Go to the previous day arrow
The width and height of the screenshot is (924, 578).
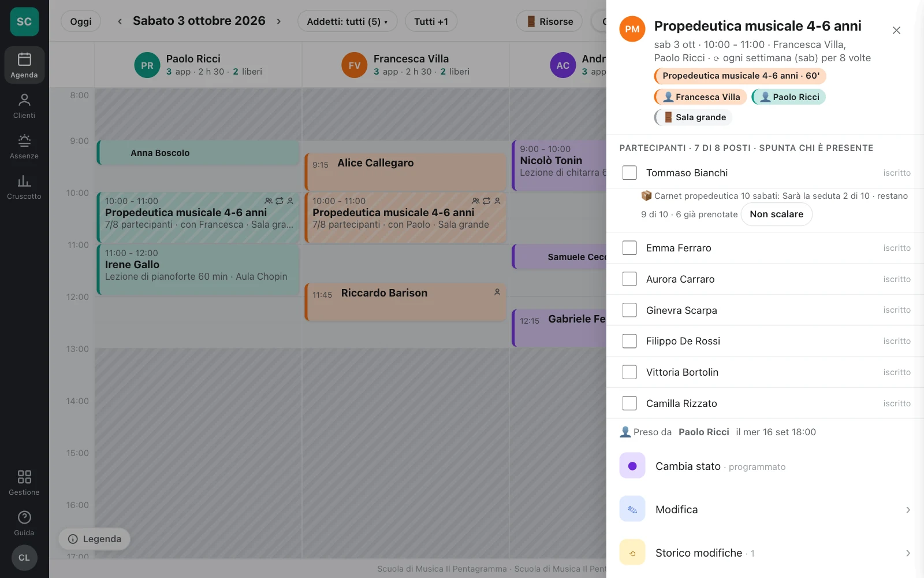pyautogui.click(x=120, y=21)
